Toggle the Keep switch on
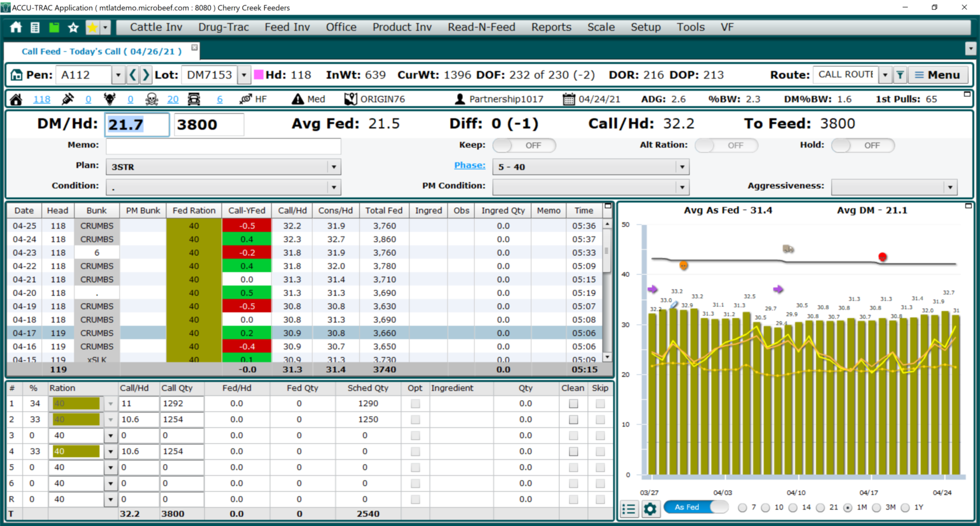This screenshot has height=526, width=980. point(524,146)
